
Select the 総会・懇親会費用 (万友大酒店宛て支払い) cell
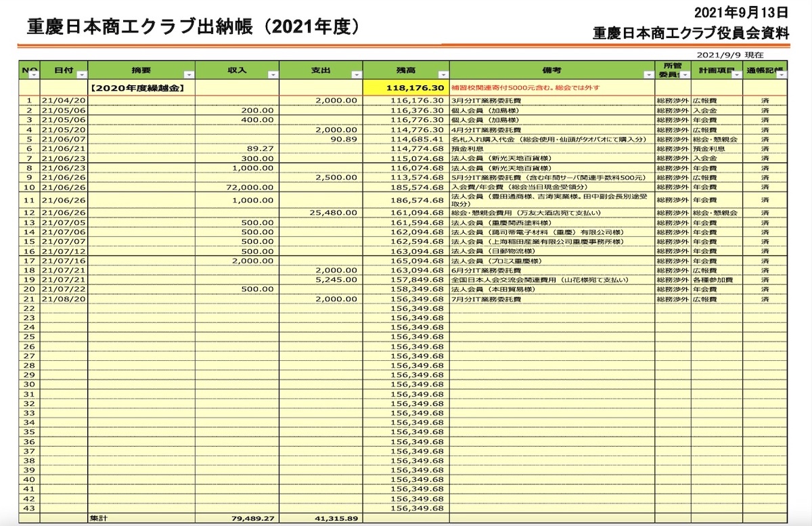coord(551,213)
